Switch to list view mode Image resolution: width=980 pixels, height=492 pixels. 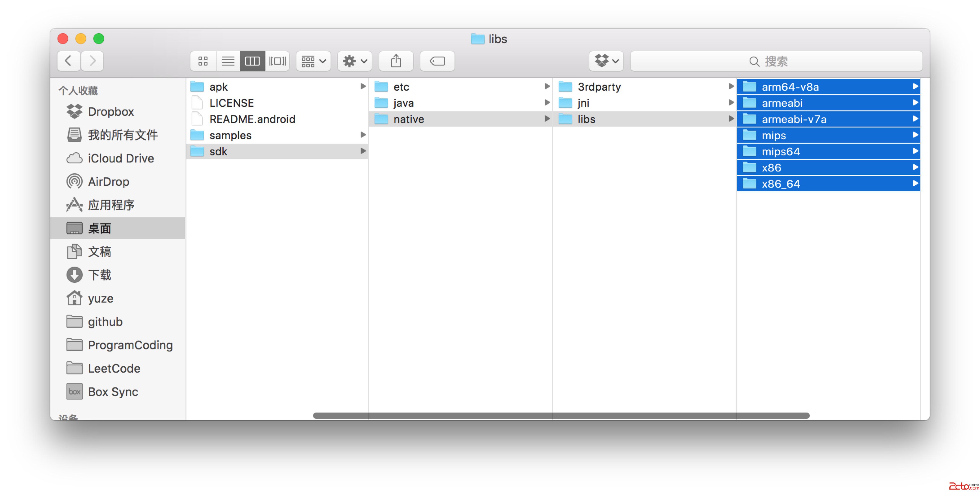point(228,61)
